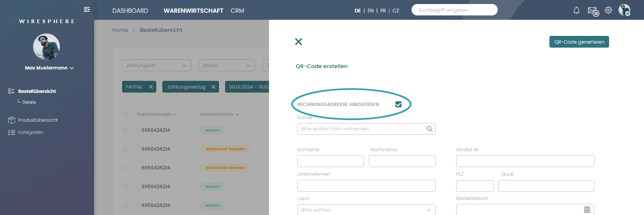The height and width of the screenshot is (215, 644).
Task: Collapse the sidebar with the menu icon
Action: point(87,9)
